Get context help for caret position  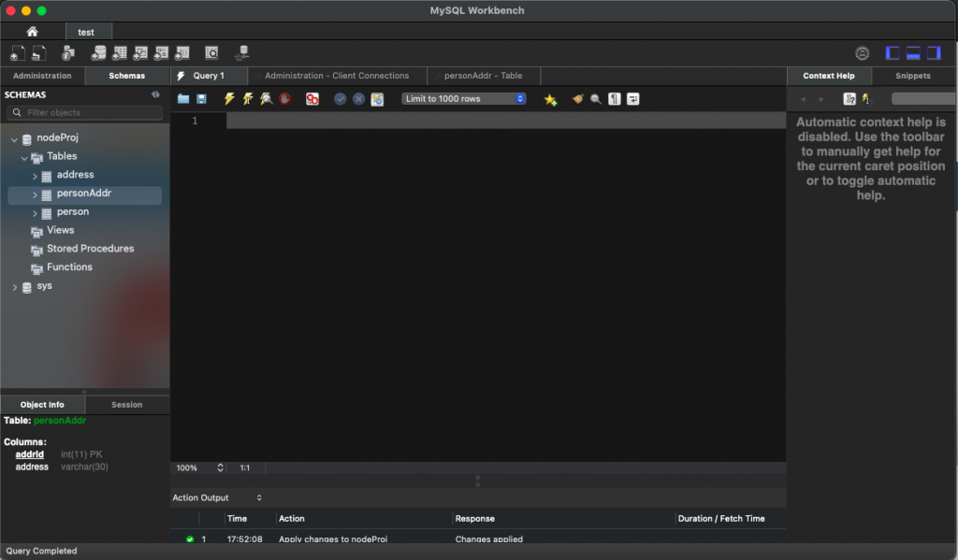pyautogui.click(x=849, y=99)
